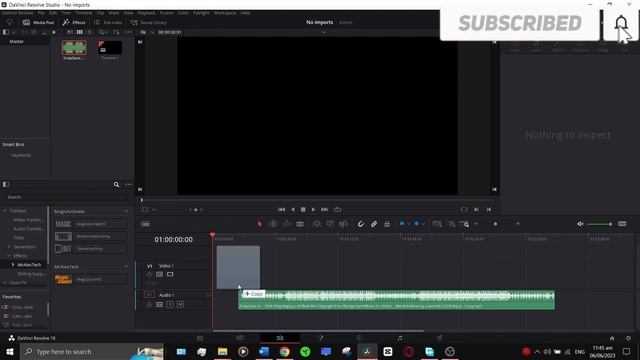
Task: Toggle Auto Track Selector on Video 1
Action: point(160,274)
